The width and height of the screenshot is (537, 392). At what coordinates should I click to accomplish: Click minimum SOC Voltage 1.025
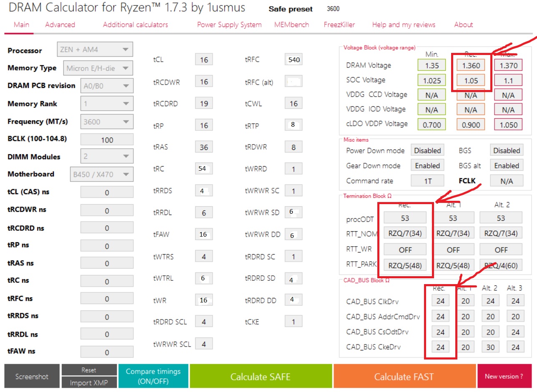tap(432, 80)
